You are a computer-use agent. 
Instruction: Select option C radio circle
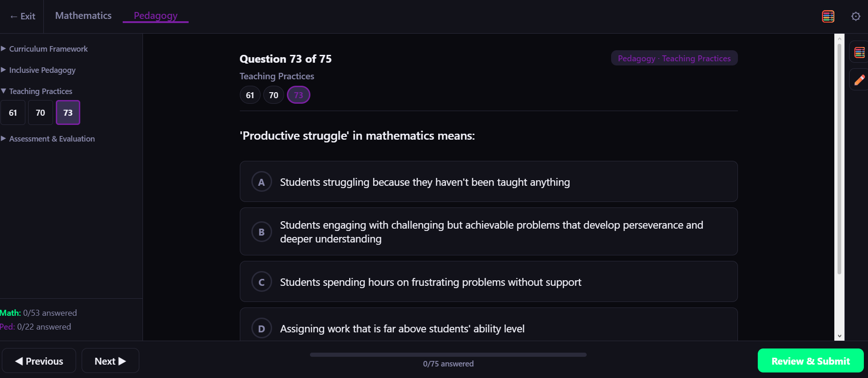[x=262, y=282]
